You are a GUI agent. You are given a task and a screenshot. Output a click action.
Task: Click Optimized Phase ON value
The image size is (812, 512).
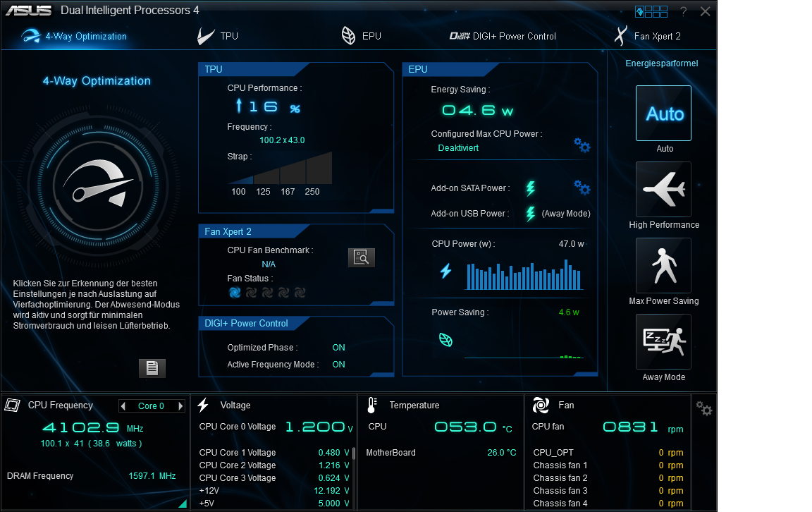coord(338,348)
